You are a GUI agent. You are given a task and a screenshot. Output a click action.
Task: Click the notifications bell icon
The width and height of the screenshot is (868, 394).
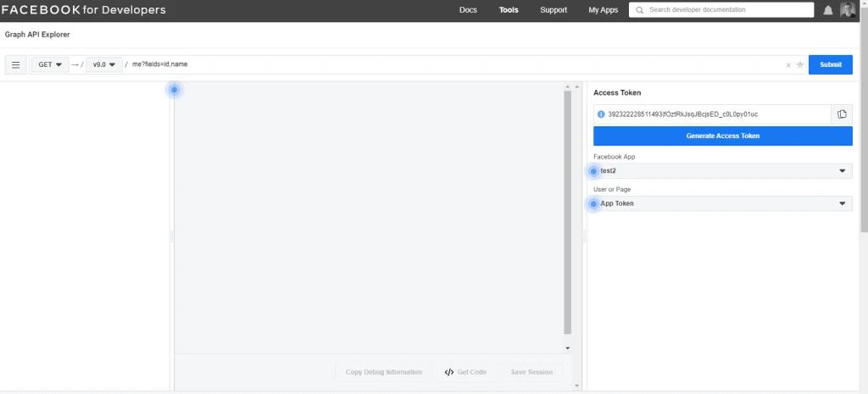(828, 10)
